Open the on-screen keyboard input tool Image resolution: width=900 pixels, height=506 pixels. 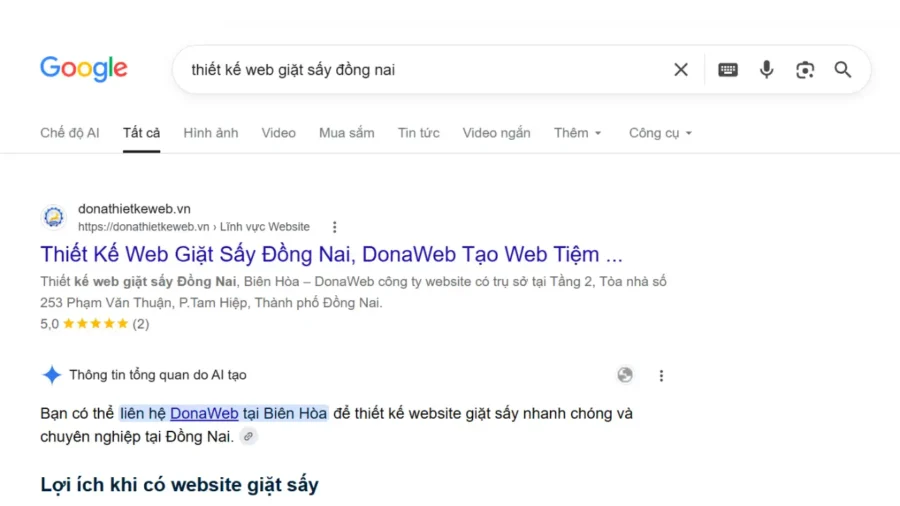coord(728,69)
